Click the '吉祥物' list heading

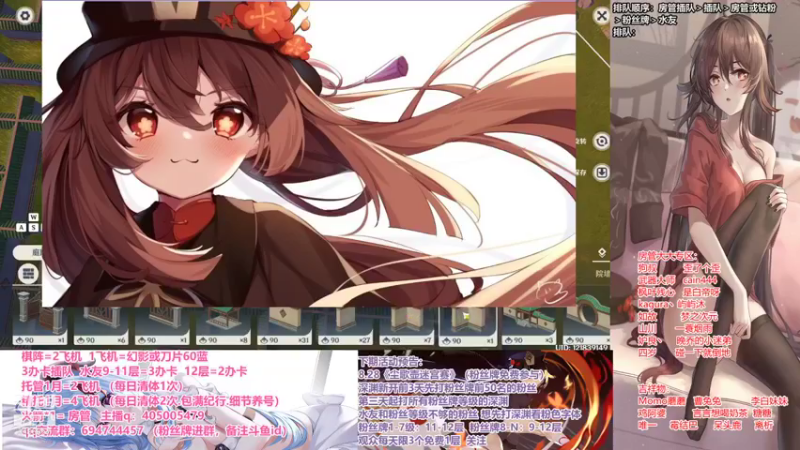pos(654,389)
